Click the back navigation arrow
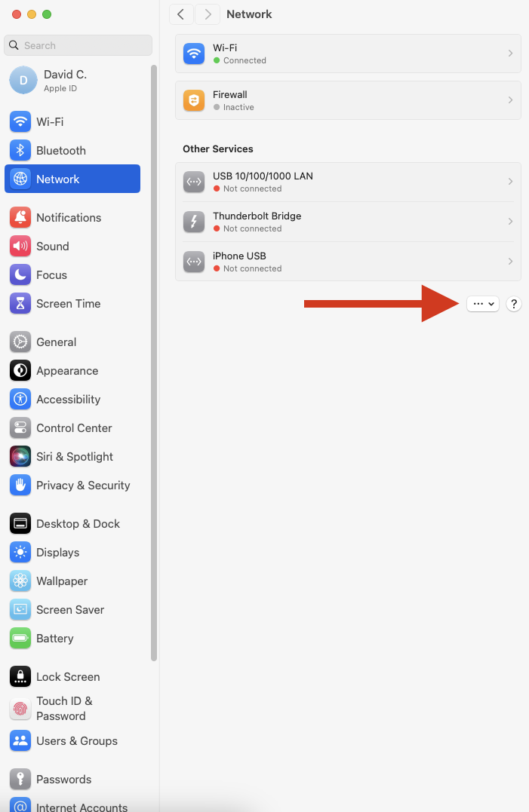This screenshot has height=812, width=529. (181, 14)
